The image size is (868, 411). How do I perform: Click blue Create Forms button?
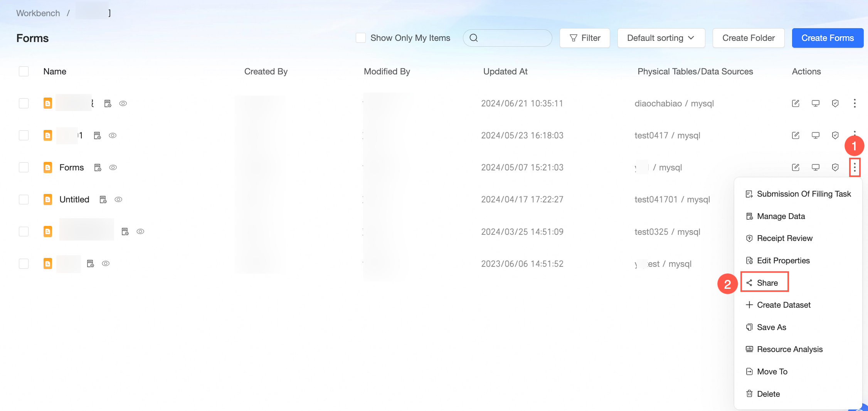click(828, 38)
